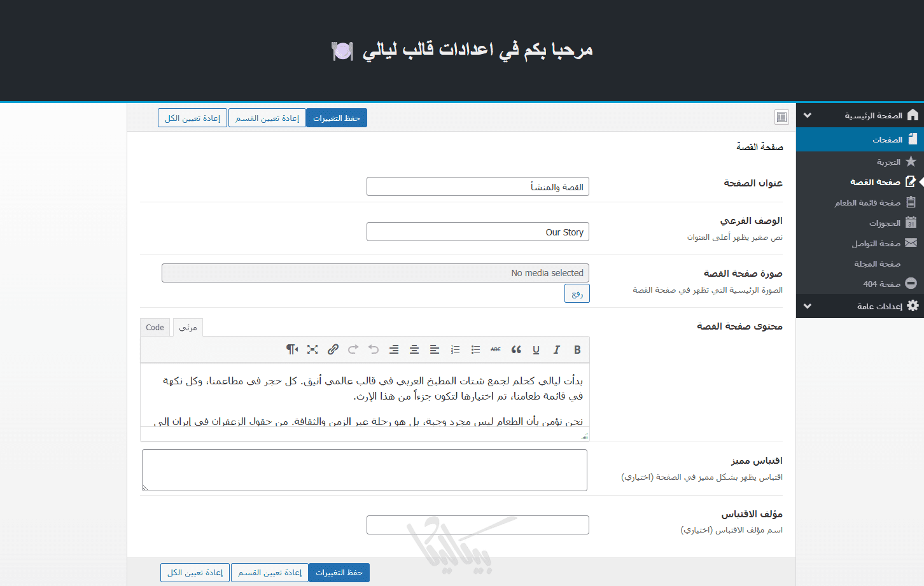Click the رفع upload button
Screen dimensions: 924x586
tap(577, 294)
